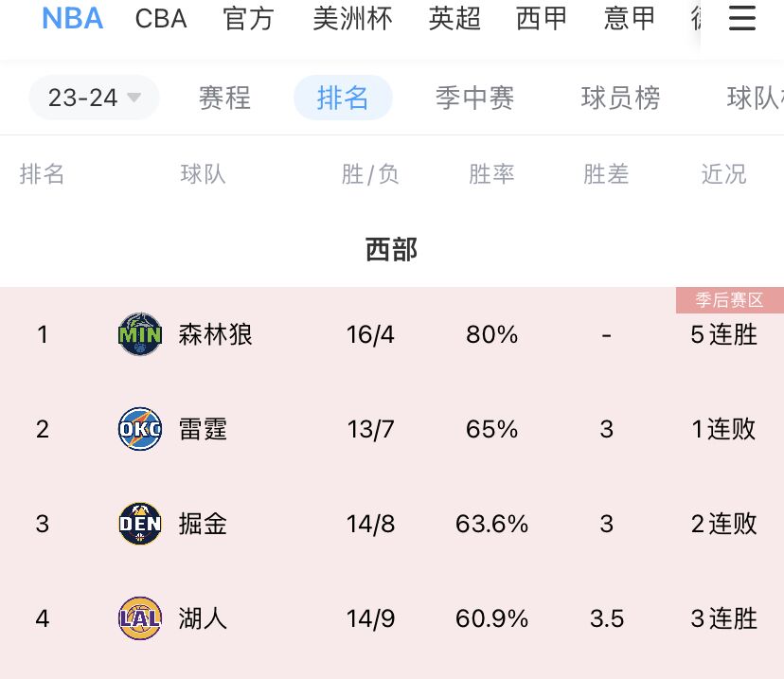This screenshot has height=679, width=784.
Task: Expand the 23-24 season dropdown
Action: coord(94,98)
